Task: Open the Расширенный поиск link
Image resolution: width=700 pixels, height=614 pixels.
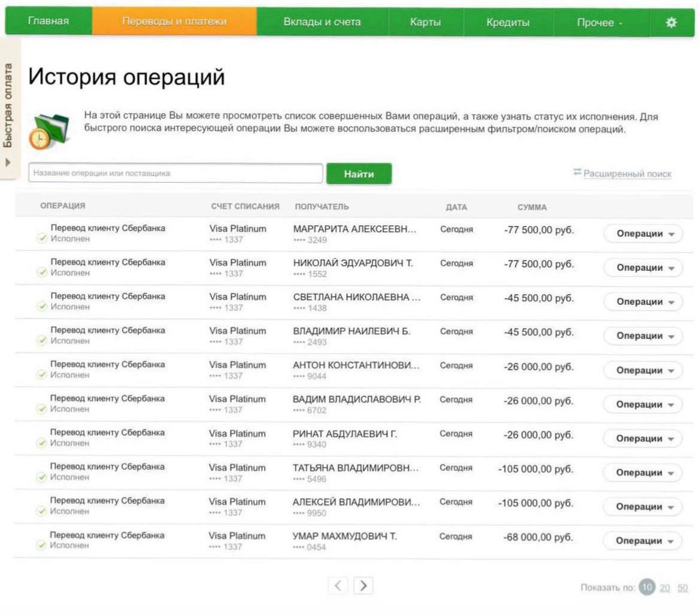Action: click(627, 174)
